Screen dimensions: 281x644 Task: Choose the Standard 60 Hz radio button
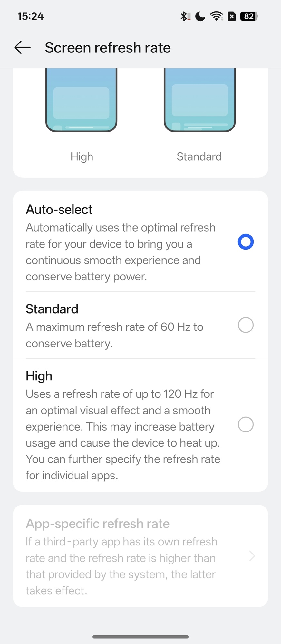246,325
